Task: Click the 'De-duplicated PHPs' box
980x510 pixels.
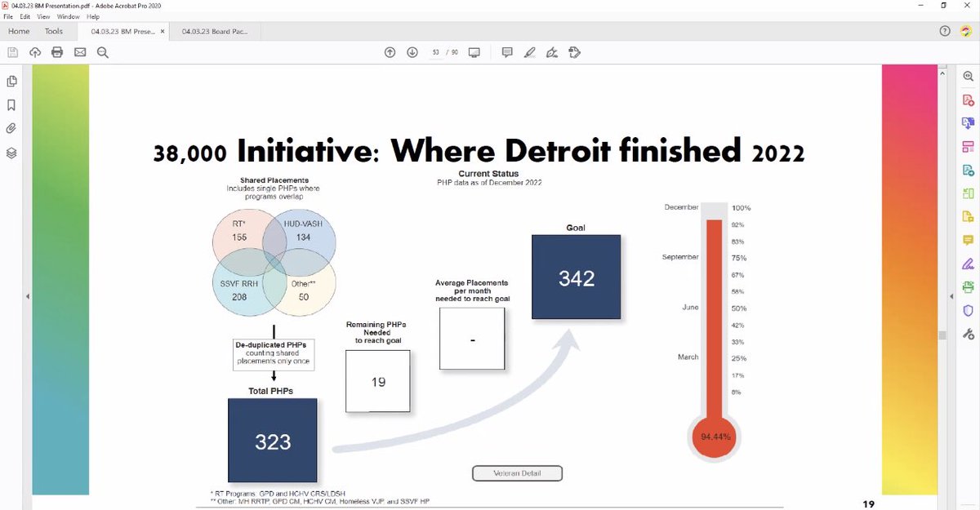Action: pos(273,355)
